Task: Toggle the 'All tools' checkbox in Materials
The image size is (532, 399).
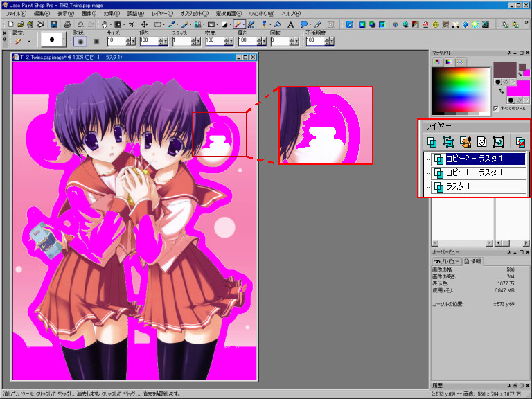Action: click(x=496, y=108)
